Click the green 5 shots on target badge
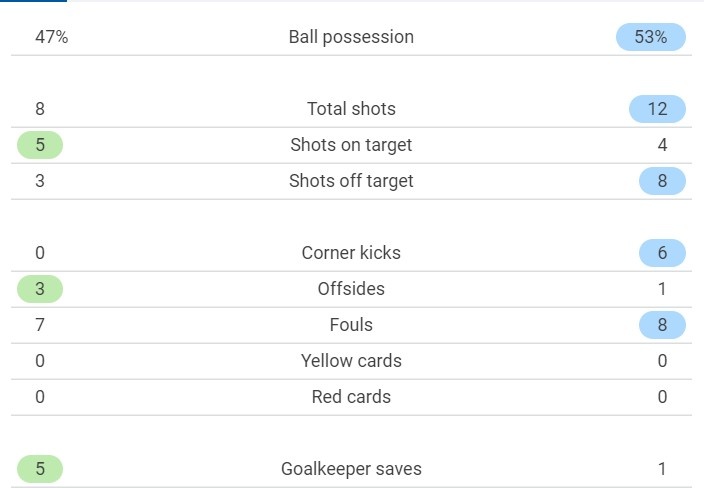The height and width of the screenshot is (488, 704). tap(40, 145)
